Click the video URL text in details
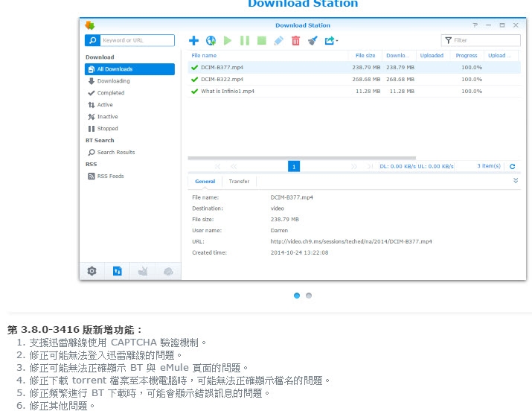532x414 pixels. pos(351,241)
